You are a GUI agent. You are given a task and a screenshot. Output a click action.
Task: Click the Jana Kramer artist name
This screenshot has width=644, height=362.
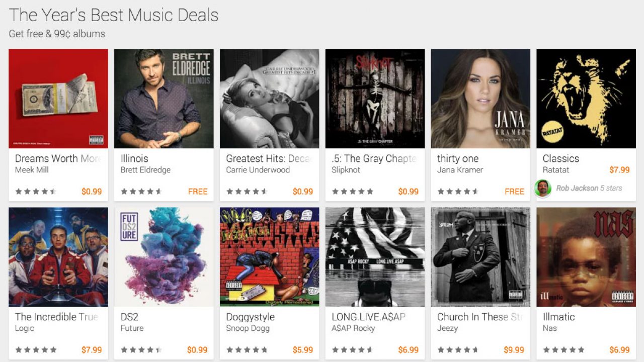click(x=460, y=170)
